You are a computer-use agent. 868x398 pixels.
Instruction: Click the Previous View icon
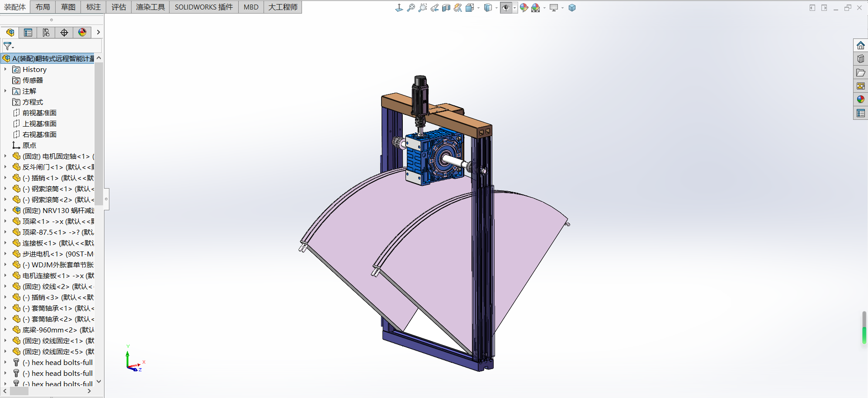click(x=434, y=8)
